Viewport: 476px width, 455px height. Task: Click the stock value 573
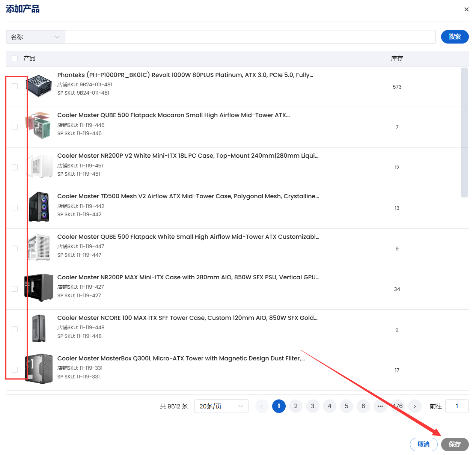pos(397,87)
